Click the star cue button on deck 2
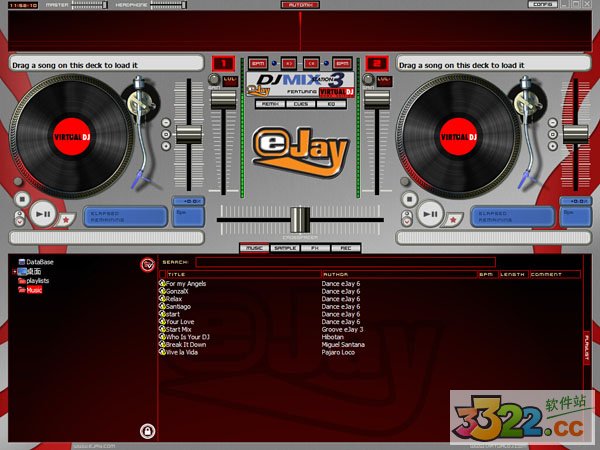Viewport: 600px width, 450px height. [x=453, y=220]
